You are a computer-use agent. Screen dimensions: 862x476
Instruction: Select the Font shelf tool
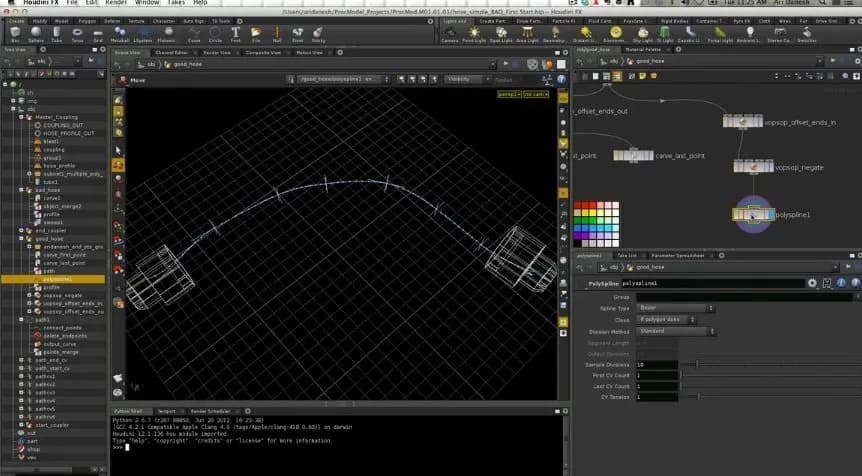pyautogui.click(x=235, y=34)
